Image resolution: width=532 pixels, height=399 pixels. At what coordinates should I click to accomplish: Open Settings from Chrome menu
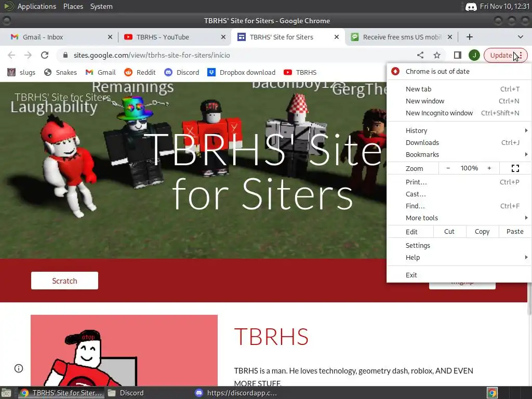tap(459, 245)
